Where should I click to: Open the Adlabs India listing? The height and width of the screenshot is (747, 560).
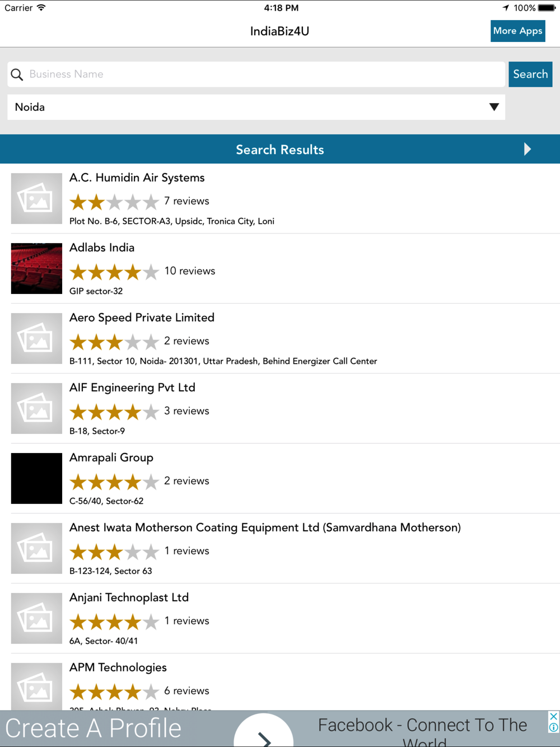280,269
